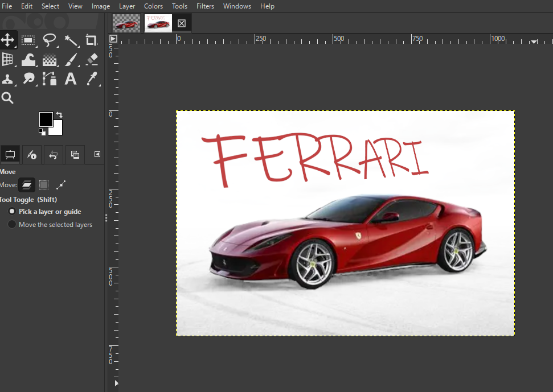Select the Rectangle Select tool
The image size is (553, 392).
28,40
